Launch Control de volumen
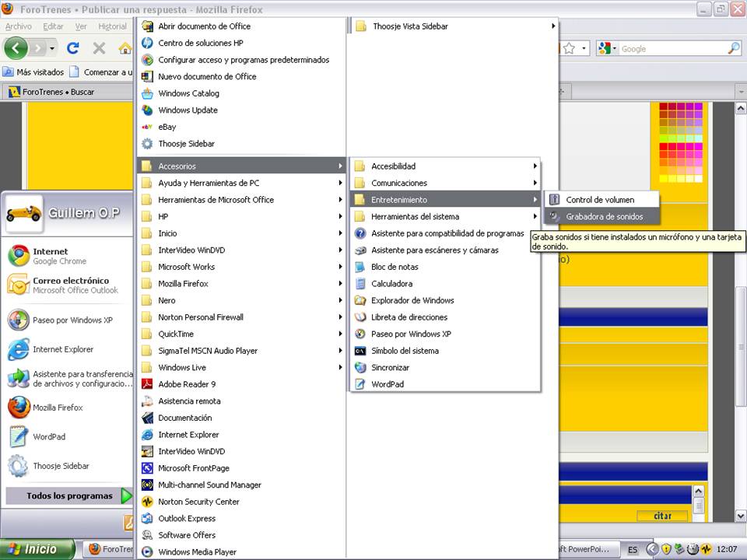The image size is (747, 560). [601, 200]
